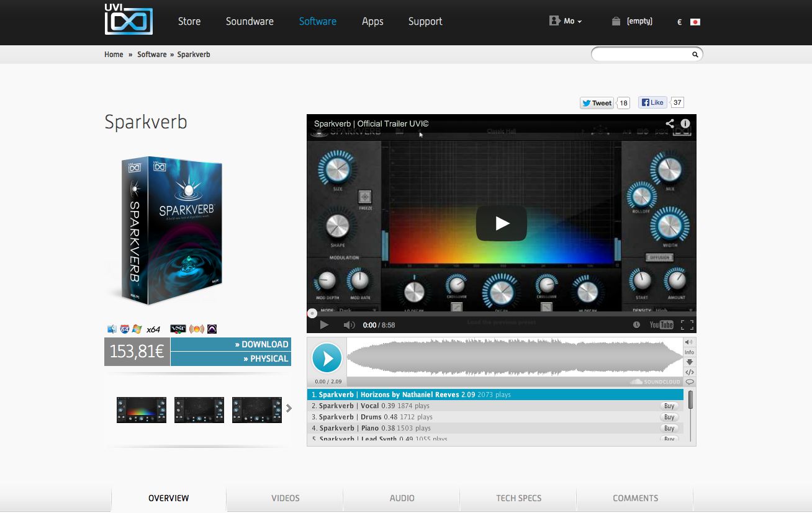Expand the Mo account dropdown

click(573, 21)
